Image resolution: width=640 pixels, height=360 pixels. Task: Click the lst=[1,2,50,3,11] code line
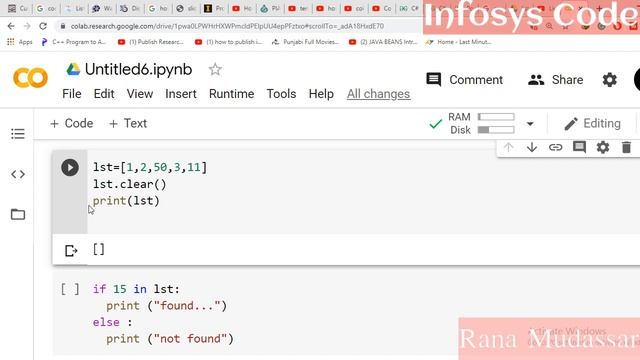coord(150,167)
